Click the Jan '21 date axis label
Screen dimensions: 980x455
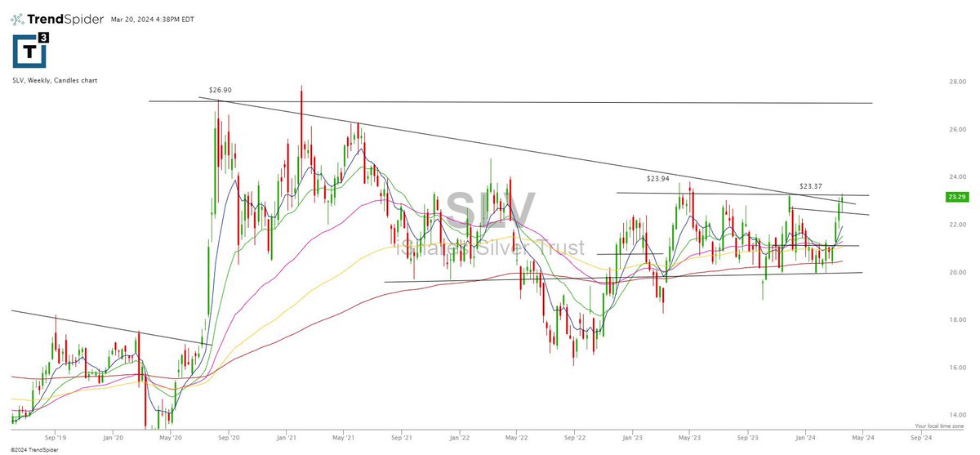coord(287,438)
